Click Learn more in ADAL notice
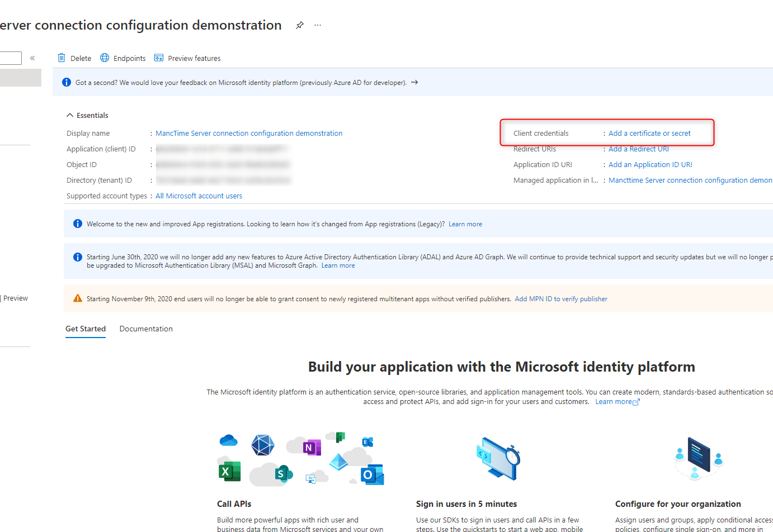Screen dimensions: 773x532 pos(338,265)
